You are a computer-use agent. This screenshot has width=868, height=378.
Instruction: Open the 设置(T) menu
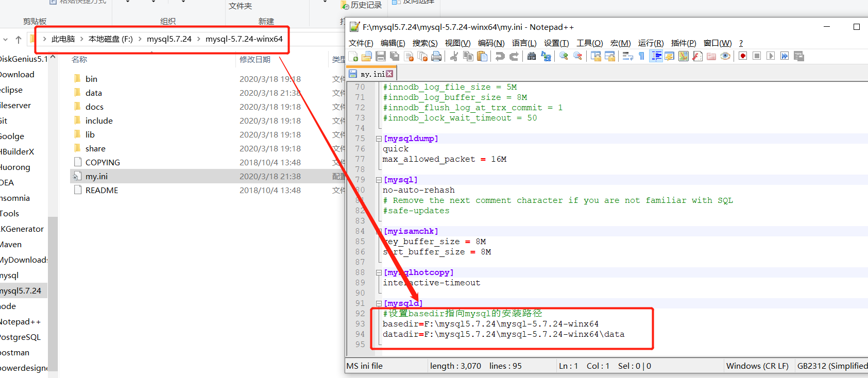click(x=556, y=43)
